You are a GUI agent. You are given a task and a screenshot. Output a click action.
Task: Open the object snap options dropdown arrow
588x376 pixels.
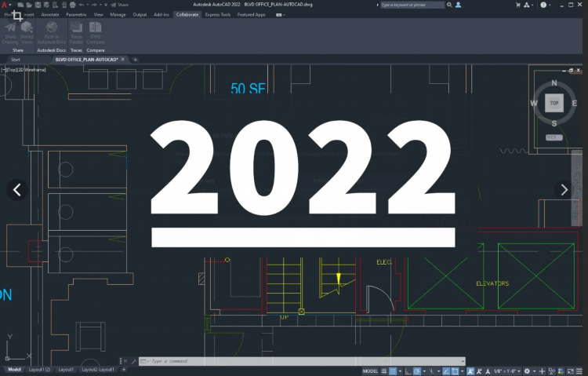click(463, 371)
